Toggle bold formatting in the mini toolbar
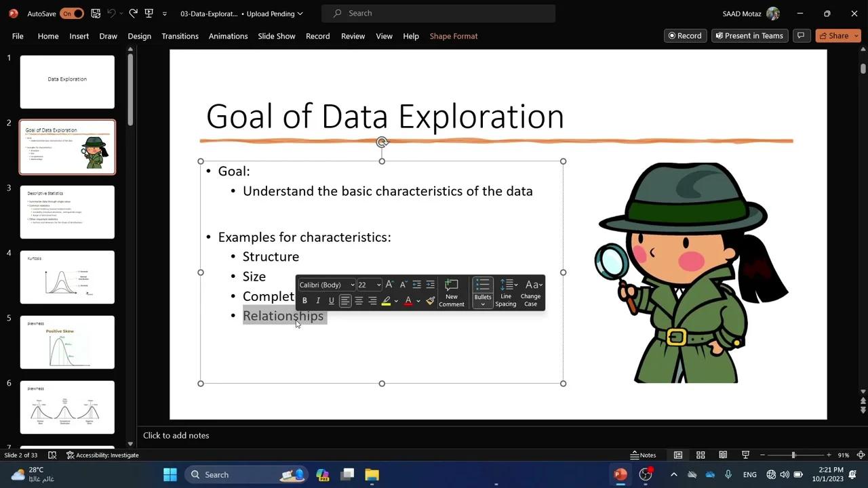 tap(304, 300)
